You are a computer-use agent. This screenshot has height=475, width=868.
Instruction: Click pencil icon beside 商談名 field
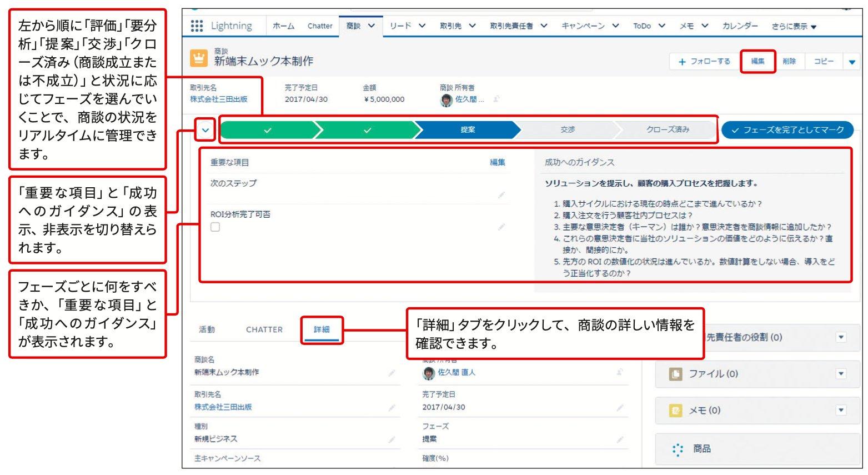point(392,373)
